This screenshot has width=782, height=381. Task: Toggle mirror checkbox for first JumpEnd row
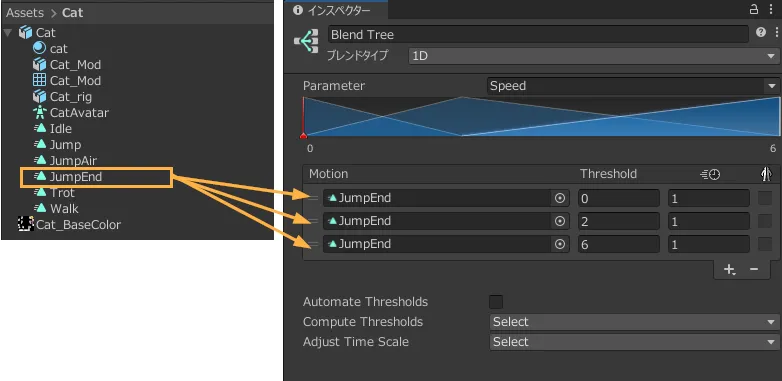[x=765, y=198]
